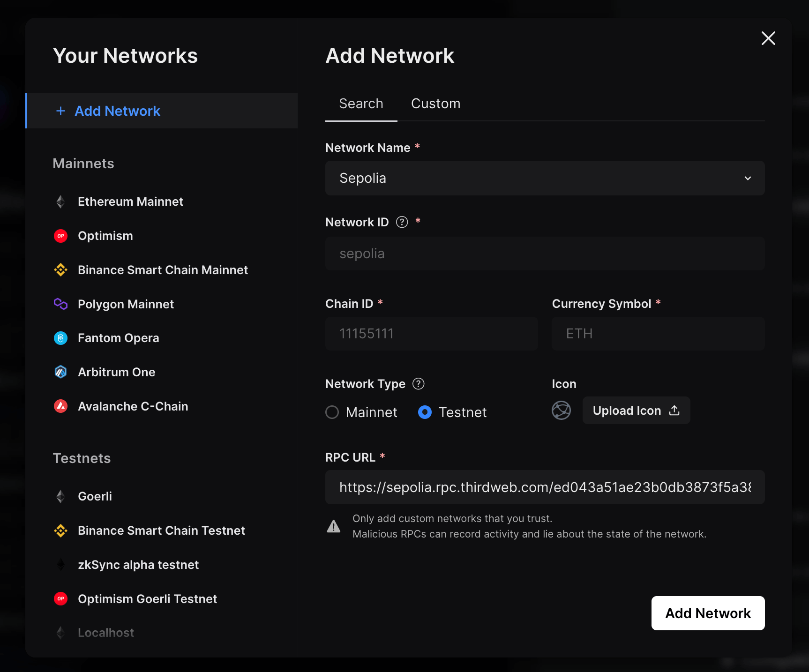Open the Network ID help tooltip
The height and width of the screenshot is (672, 809).
(402, 222)
